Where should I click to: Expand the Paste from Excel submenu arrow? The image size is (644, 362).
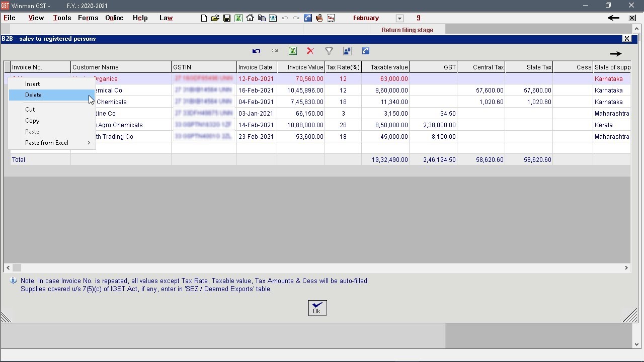[x=89, y=143]
